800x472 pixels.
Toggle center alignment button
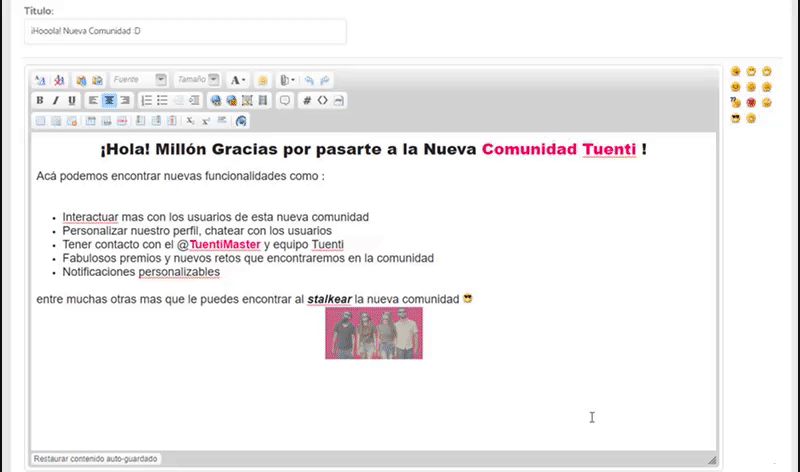click(x=109, y=101)
